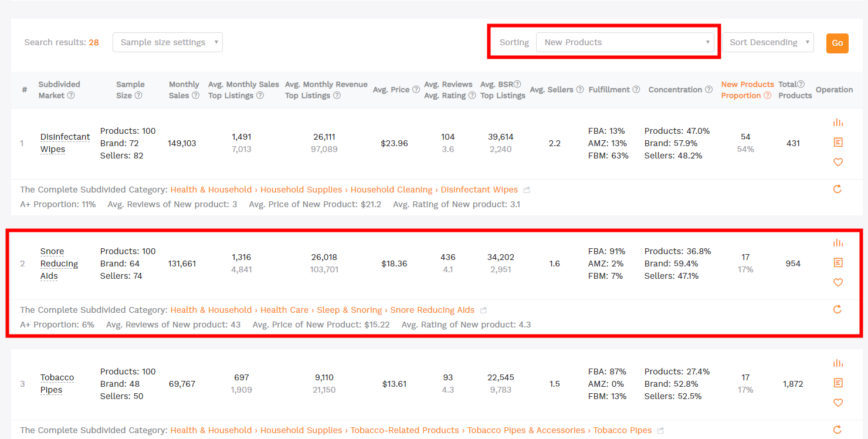The width and height of the screenshot is (868, 439).
Task: Open the report icon for the Tobacco Pipes row
Action: [x=838, y=383]
